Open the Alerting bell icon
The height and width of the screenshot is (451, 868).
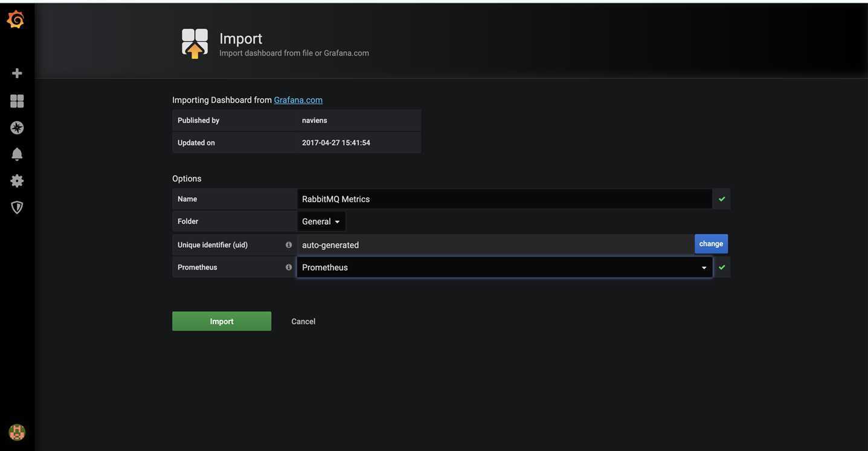point(17,154)
